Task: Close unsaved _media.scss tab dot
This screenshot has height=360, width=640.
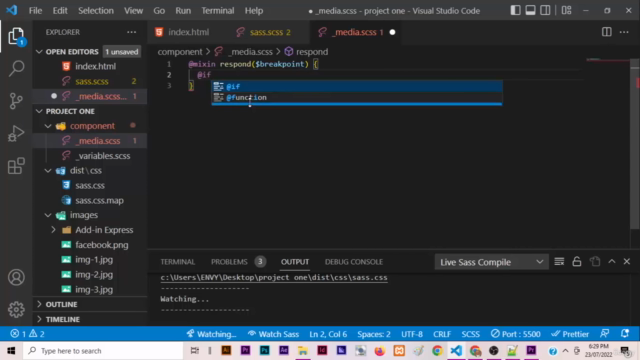Action: [392, 32]
